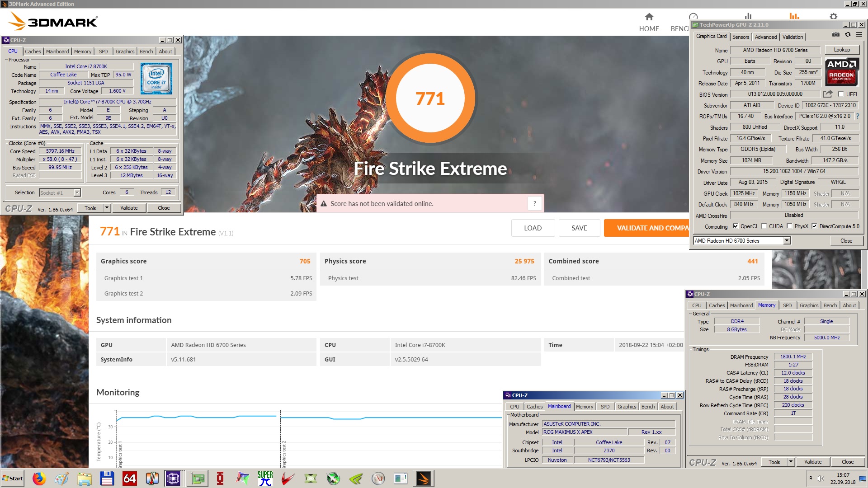The height and width of the screenshot is (488, 868).
Task: Launch Firefox from the taskbar
Action: point(39,479)
